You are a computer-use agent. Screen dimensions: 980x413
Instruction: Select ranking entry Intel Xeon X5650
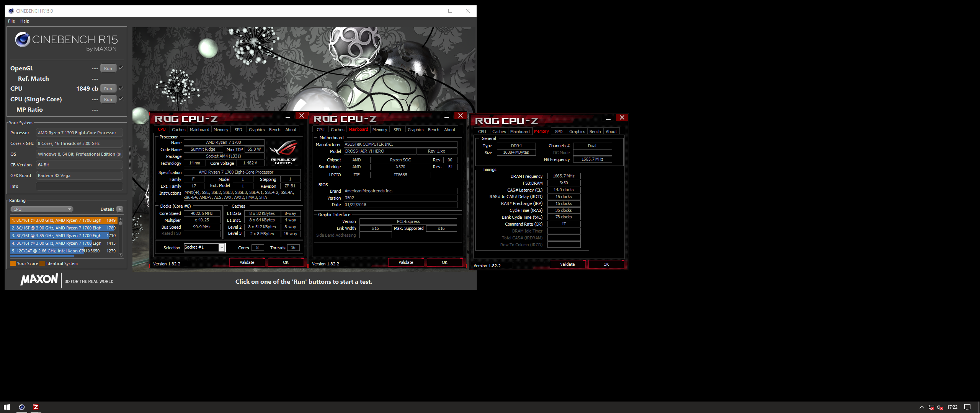point(64,251)
